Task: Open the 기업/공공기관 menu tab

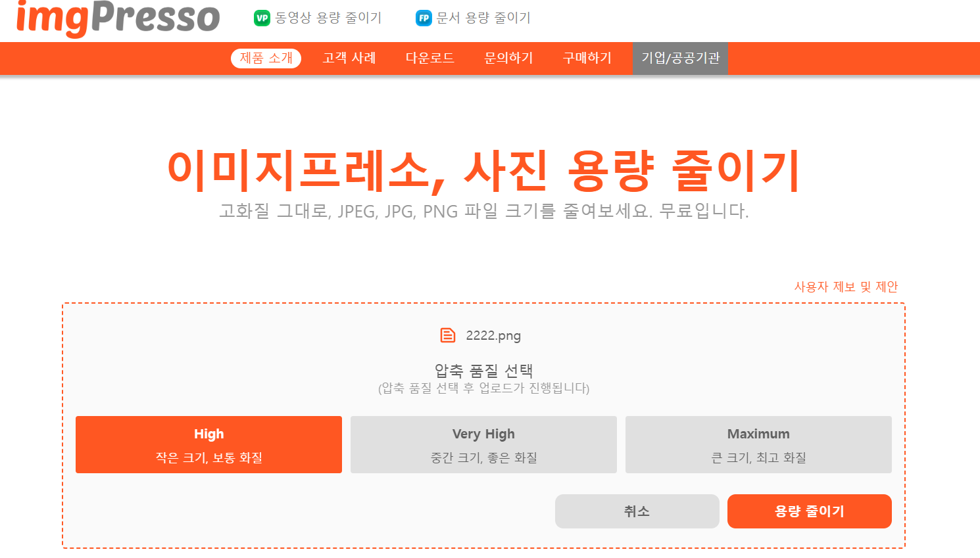Action: [681, 58]
